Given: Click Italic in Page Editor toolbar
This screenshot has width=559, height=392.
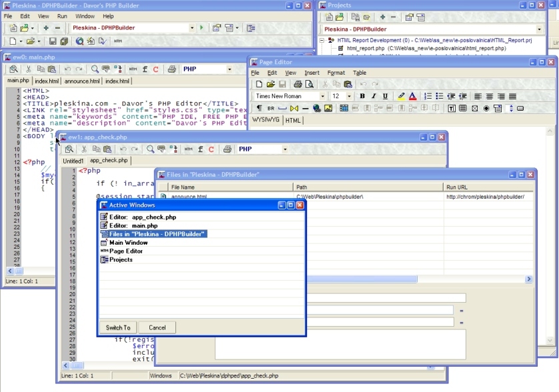Looking at the screenshot, I should (x=374, y=96).
